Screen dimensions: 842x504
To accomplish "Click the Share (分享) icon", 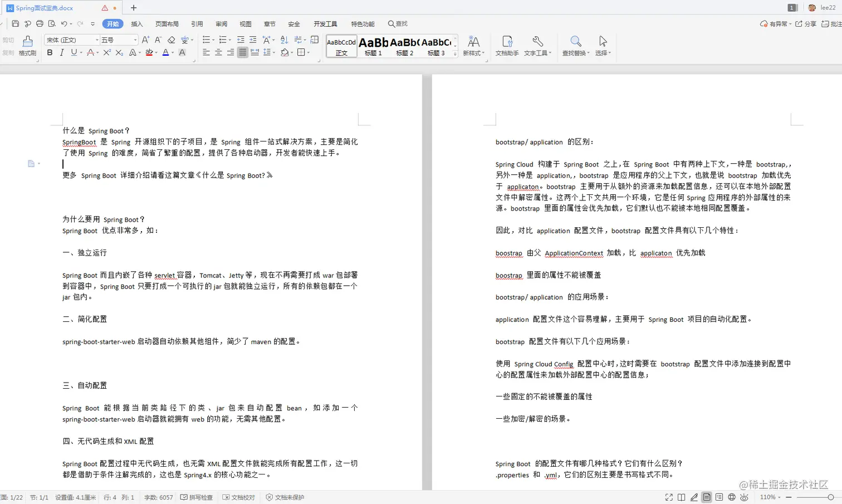I will coord(805,24).
